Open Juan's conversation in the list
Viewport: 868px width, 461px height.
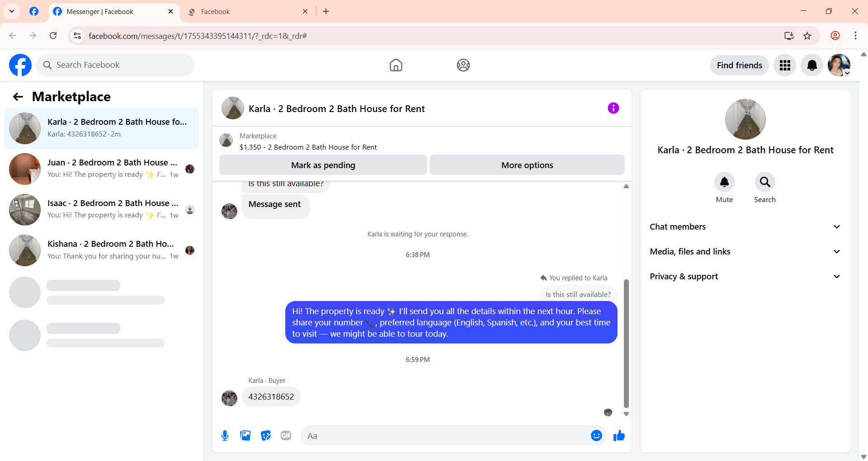tap(102, 169)
